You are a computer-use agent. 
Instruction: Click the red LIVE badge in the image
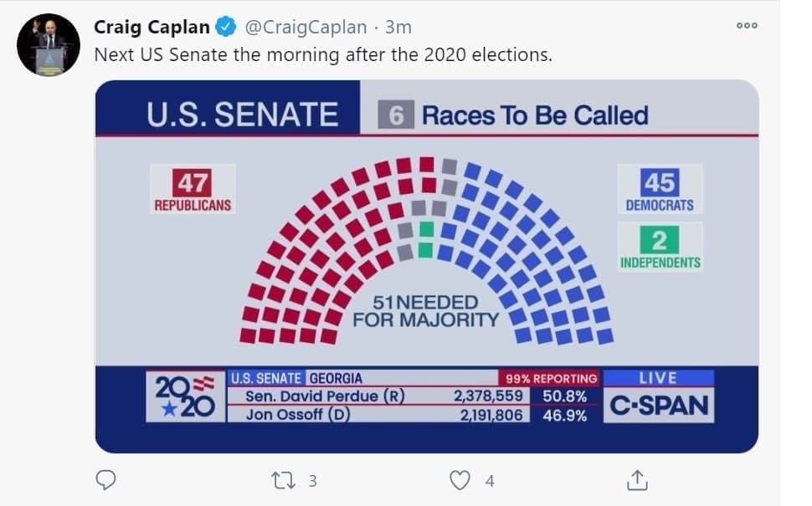658,378
